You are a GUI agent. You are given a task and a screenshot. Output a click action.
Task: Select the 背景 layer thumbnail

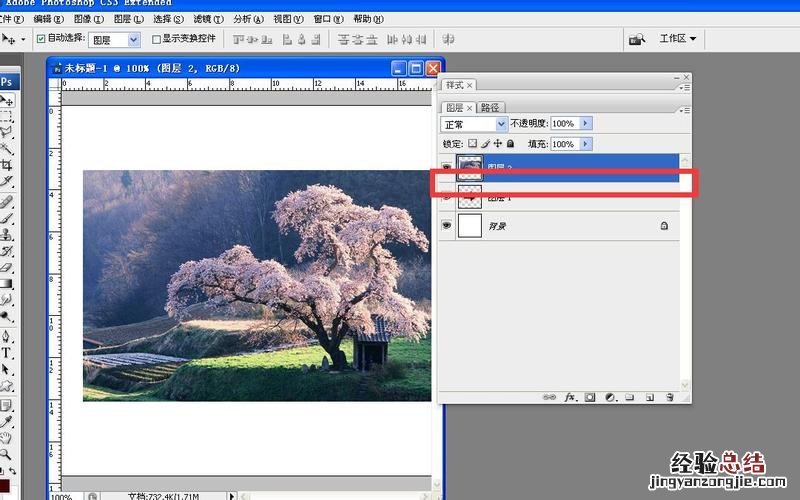[x=469, y=227]
